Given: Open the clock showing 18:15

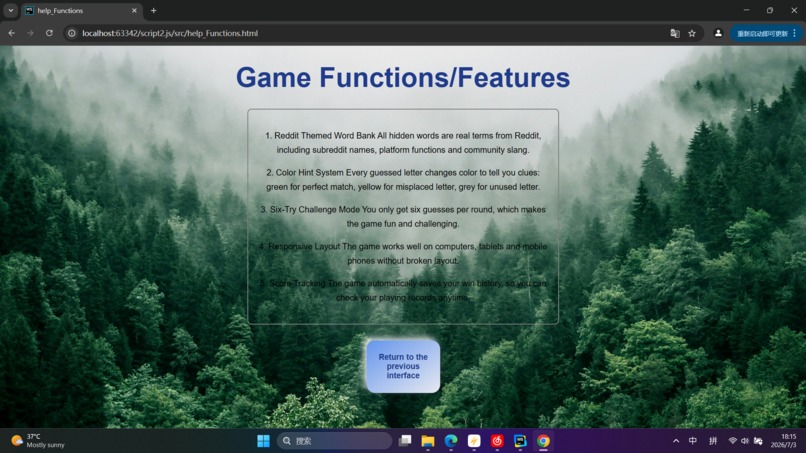Looking at the screenshot, I should point(784,441).
